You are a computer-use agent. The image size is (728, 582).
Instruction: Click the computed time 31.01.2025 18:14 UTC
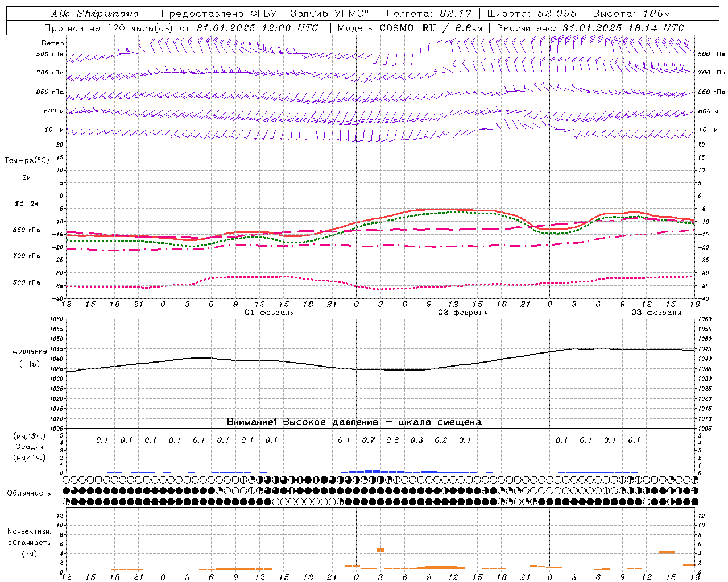click(623, 28)
